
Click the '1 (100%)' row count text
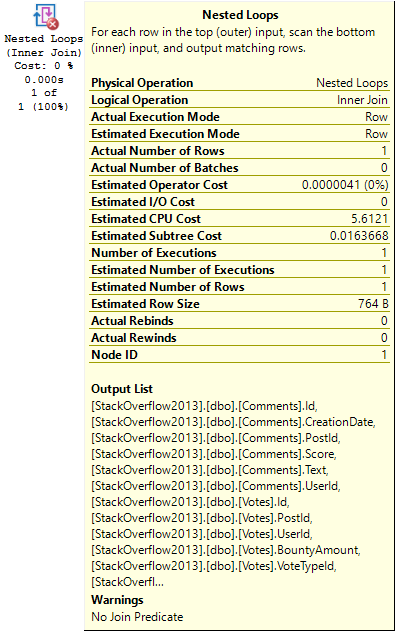43,107
